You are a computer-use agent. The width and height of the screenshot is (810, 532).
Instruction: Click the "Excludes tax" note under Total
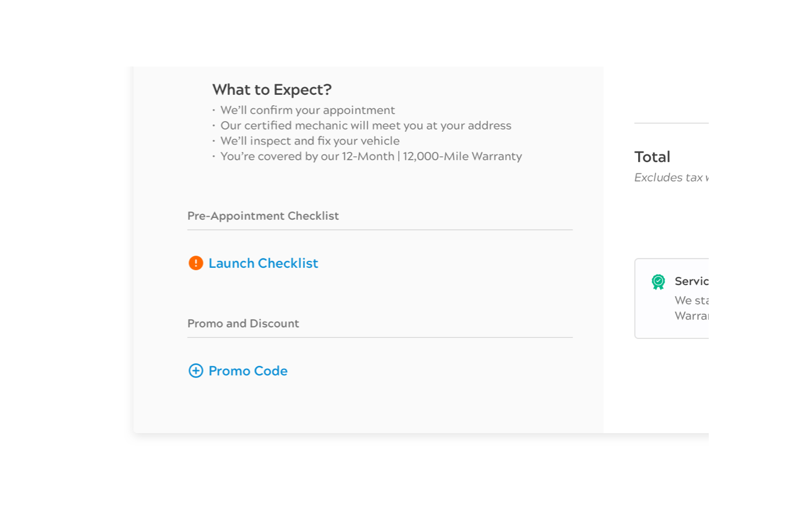coord(671,178)
